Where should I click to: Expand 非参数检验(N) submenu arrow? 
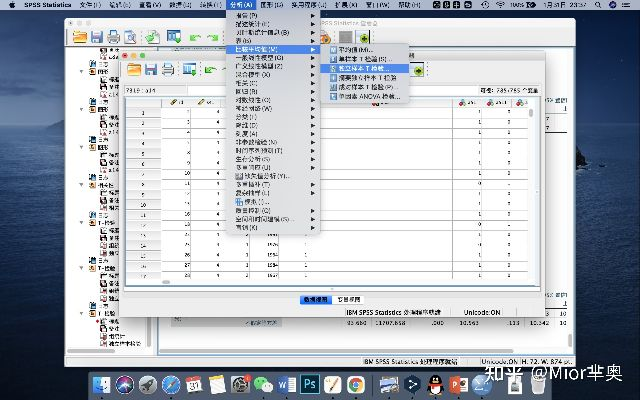(313, 142)
